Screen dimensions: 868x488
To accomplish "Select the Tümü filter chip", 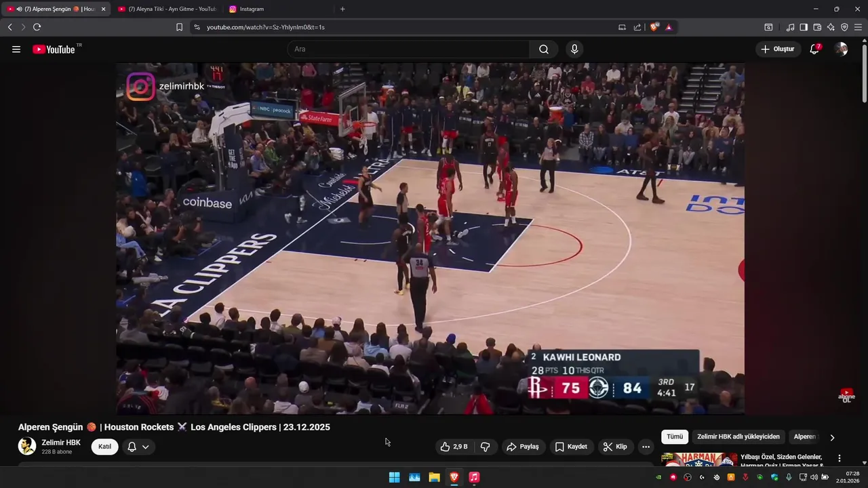I will [675, 437].
